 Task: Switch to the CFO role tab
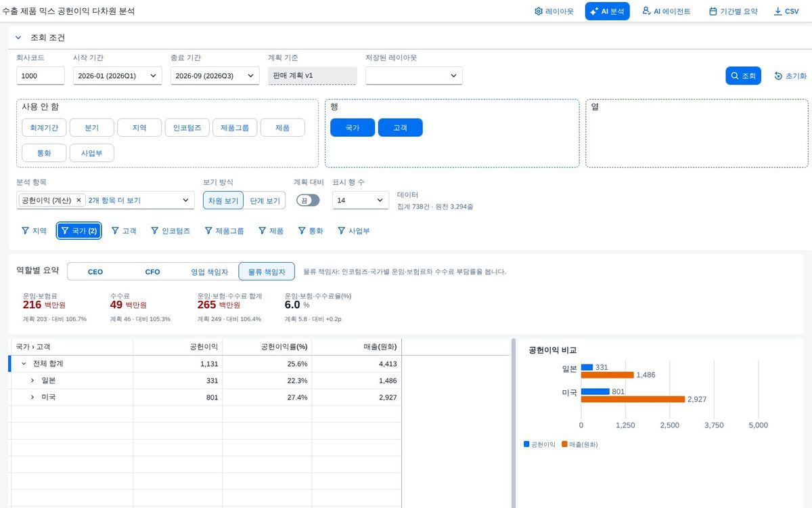153,272
